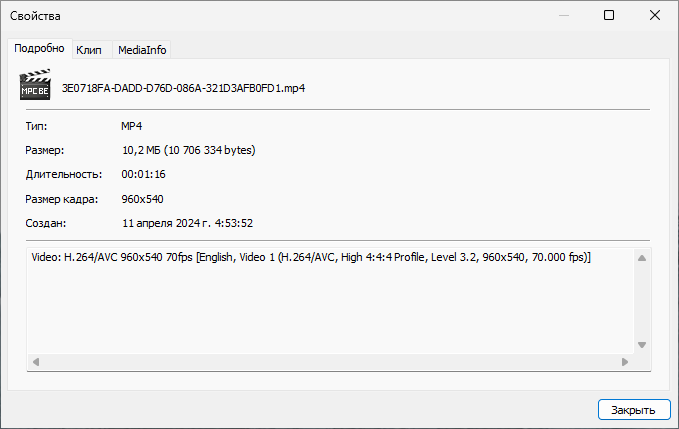Viewport: 679px width, 429px height.
Task: Click the 960x540 frame size value
Action: [x=142, y=199]
